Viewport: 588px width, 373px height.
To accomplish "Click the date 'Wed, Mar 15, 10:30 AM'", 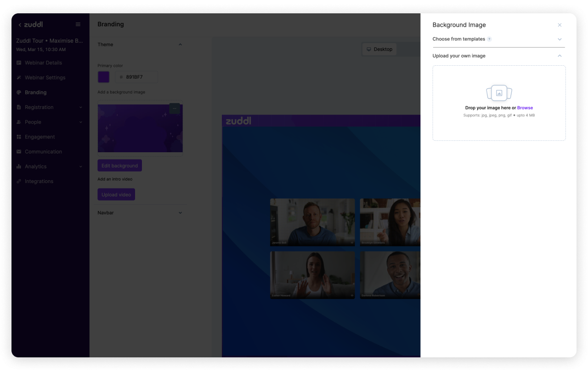I will [x=41, y=50].
